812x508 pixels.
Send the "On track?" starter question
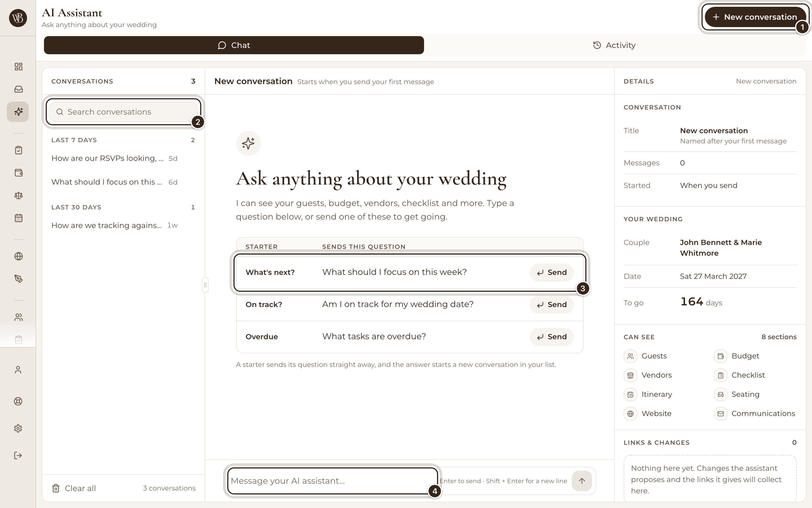pyautogui.click(x=551, y=305)
